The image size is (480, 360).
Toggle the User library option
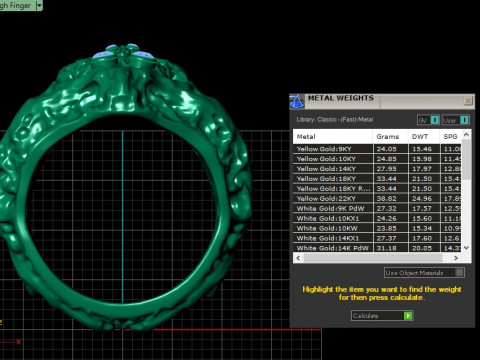coord(456,120)
